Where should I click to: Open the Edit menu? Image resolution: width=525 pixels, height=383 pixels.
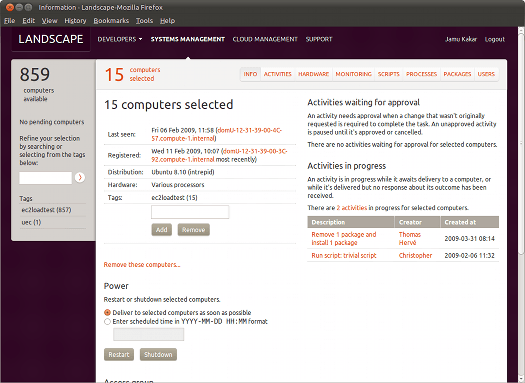28,21
